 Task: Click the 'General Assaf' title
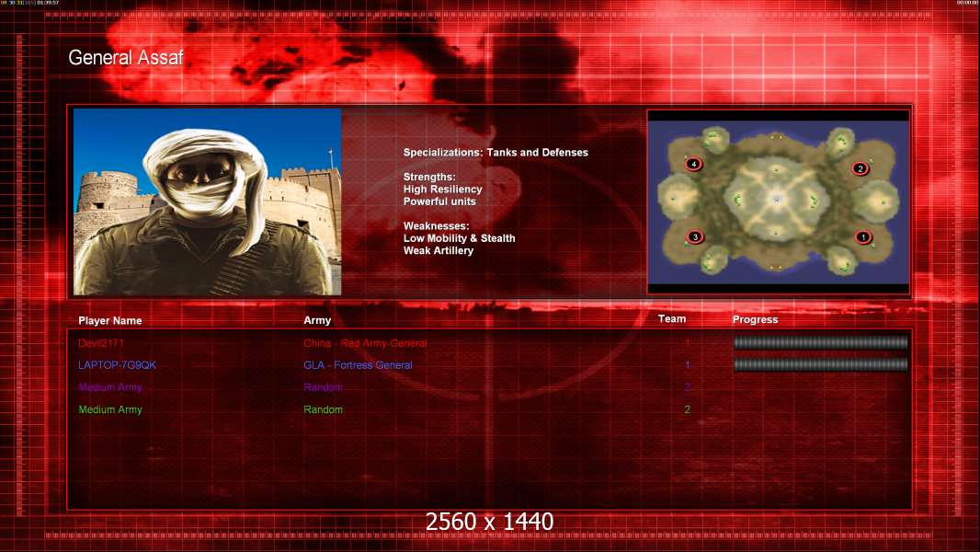126,58
